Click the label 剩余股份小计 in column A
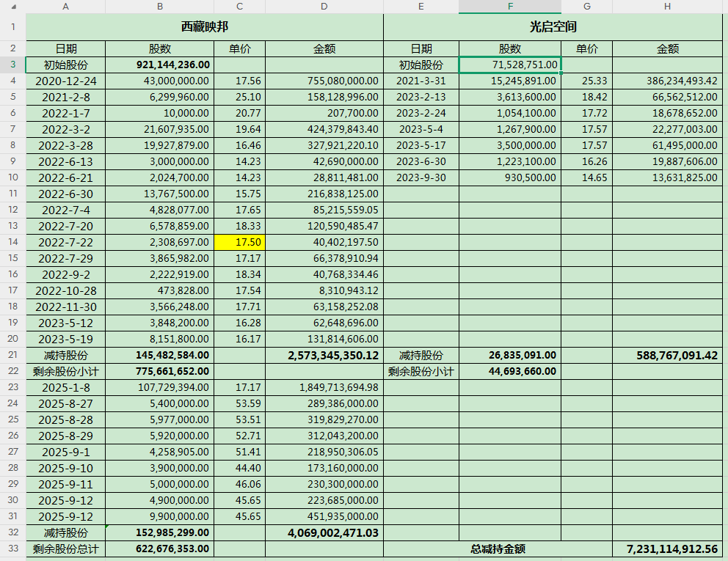This screenshot has height=561, width=728. [65, 371]
